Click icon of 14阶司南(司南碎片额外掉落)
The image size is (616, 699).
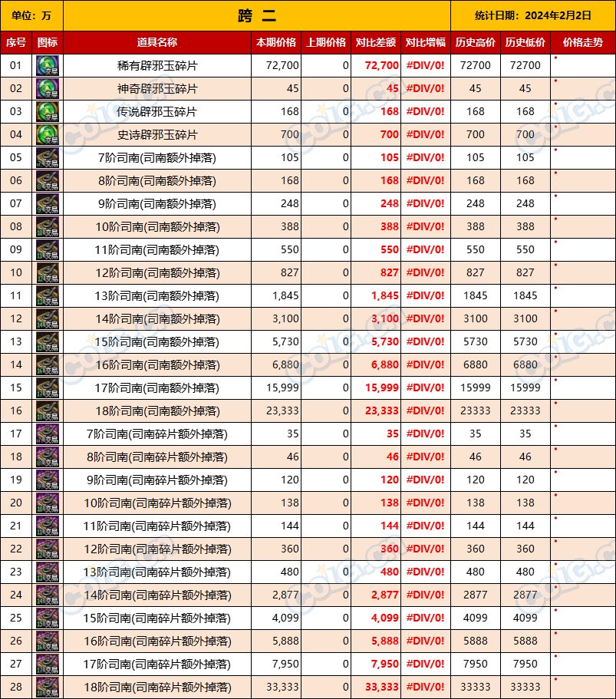[48, 595]
